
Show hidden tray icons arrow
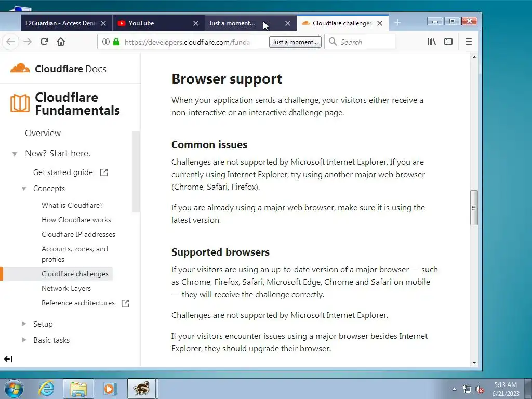tap(454, 389)
